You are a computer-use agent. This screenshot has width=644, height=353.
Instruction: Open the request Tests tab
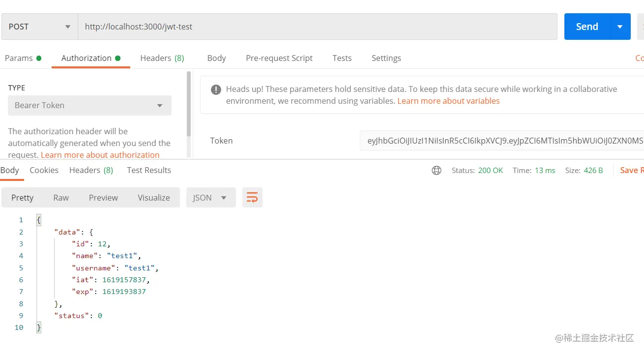pos(342,58)
